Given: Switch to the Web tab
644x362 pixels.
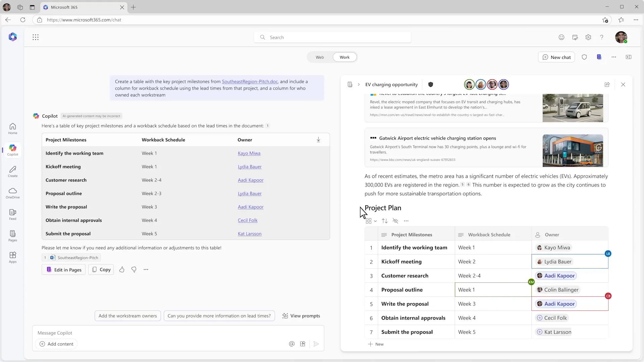Looking at the screenshot, I should click(x=319, y=57).
